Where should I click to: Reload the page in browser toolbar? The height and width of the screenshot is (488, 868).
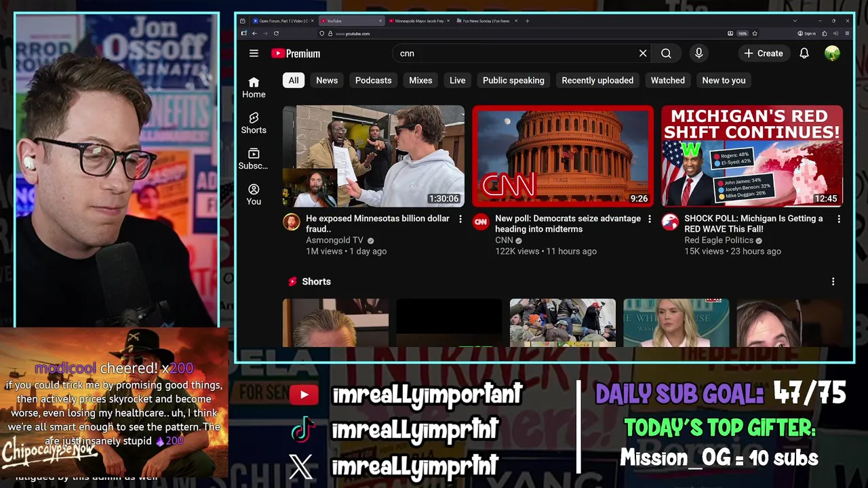click(x=276, y=33)
